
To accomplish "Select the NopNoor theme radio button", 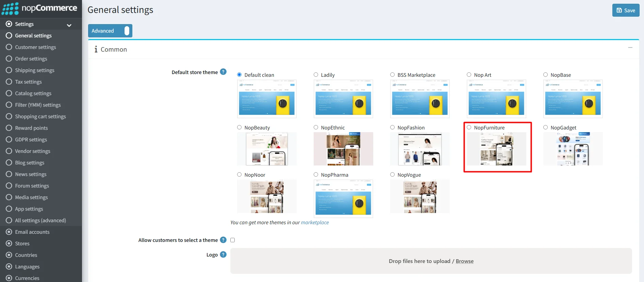I will click(240, 175).
